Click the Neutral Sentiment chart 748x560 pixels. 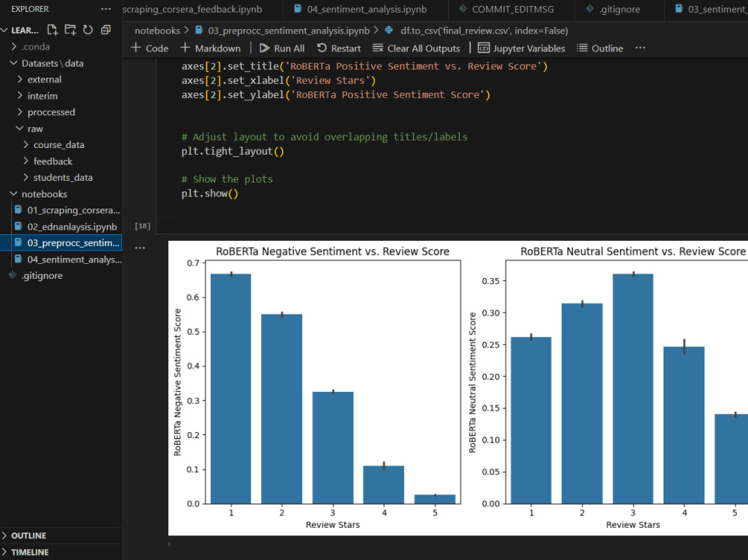(607, 387)
